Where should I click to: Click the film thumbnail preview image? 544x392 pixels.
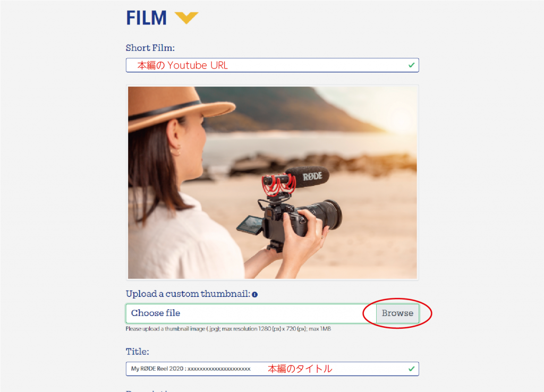(273, 183)
